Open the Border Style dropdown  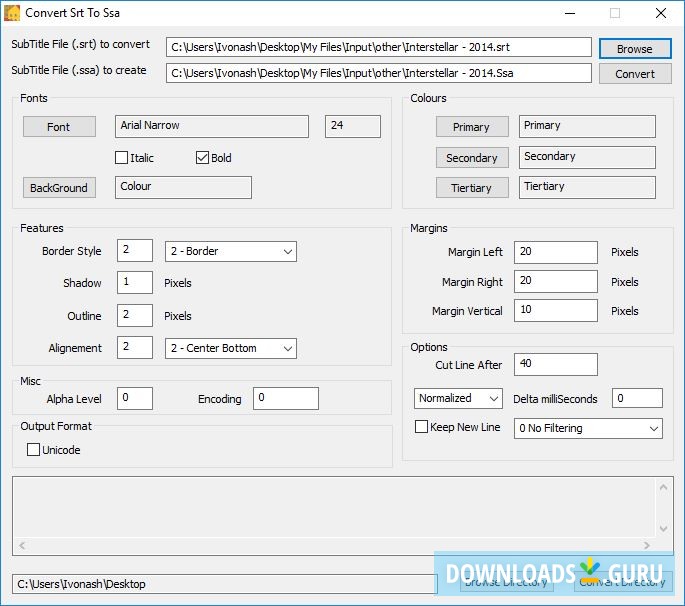tap(231, 251)
